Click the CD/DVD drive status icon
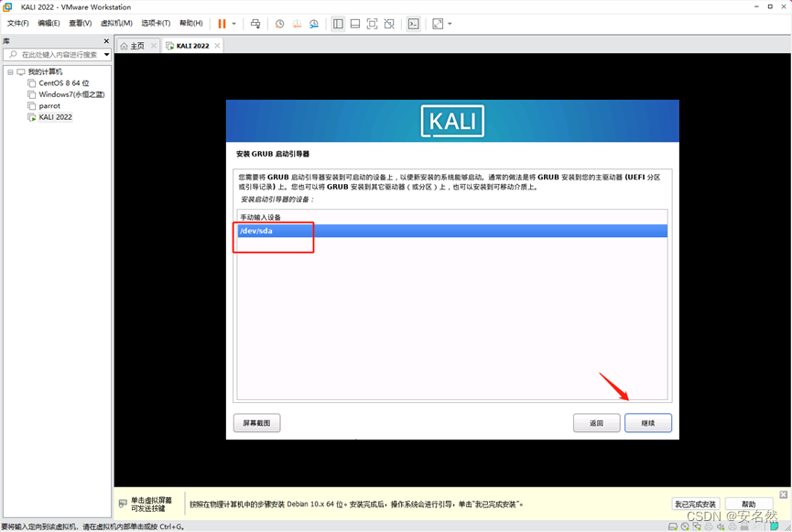This screenshot has height=532, width=792. click(x=685, y=527)
